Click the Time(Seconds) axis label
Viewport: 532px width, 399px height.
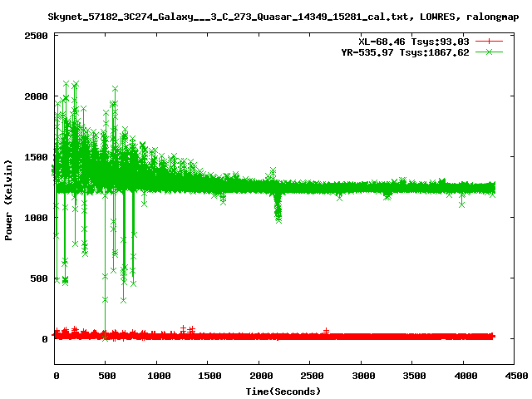coord(283,392)
